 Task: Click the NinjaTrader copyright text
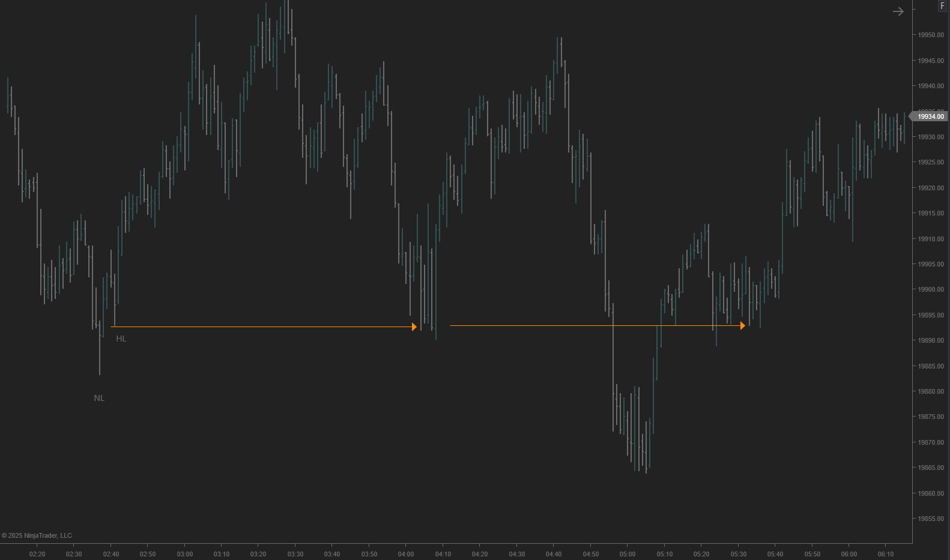tap(37, 535)
